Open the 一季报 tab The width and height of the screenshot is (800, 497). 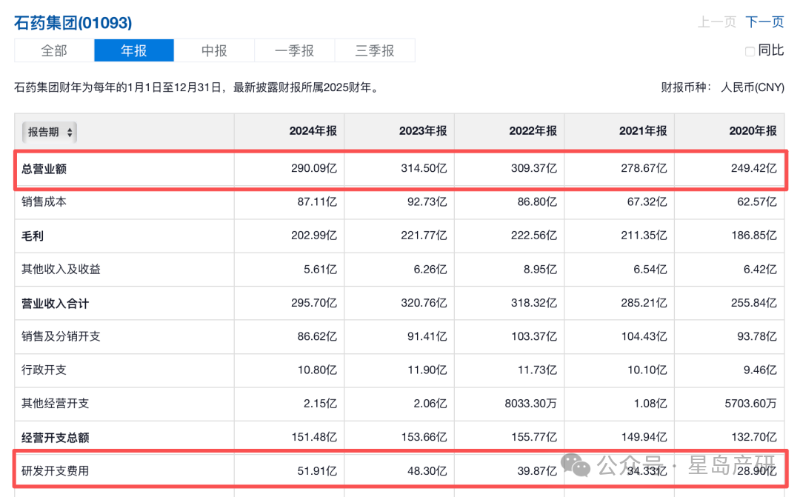[x=294, y=51]
